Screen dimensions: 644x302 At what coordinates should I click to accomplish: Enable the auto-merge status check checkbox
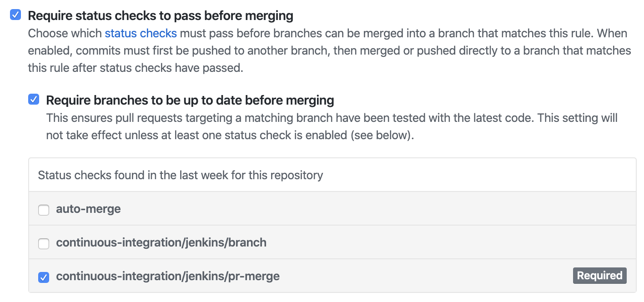(x=44, y=210)
